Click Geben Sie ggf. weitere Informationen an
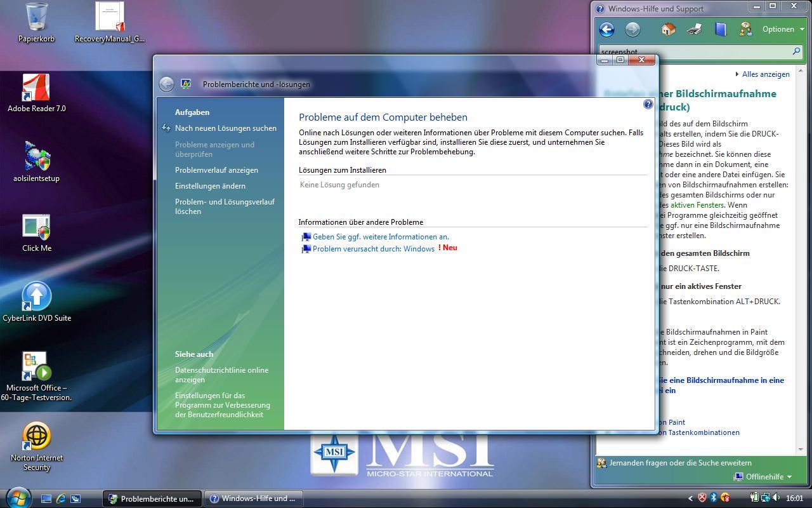Image resolution: width=812 pixels, height=508 pixels. 380,237
